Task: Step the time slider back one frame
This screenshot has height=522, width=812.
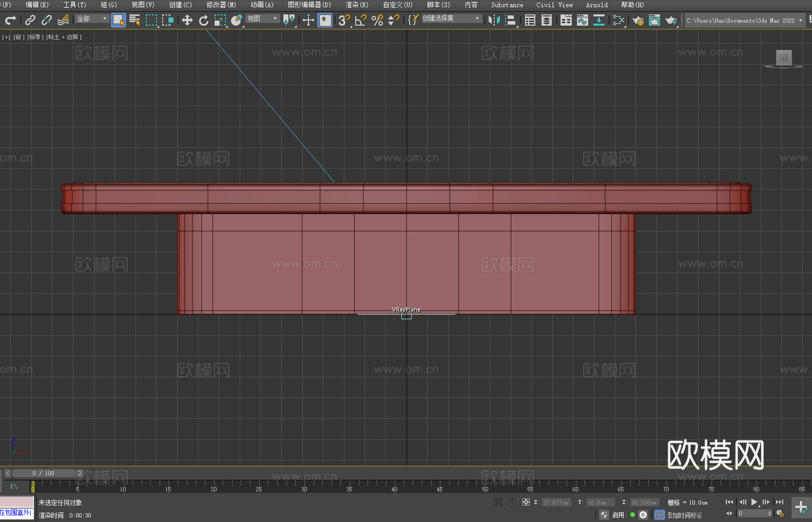Action: pos(7,473)
